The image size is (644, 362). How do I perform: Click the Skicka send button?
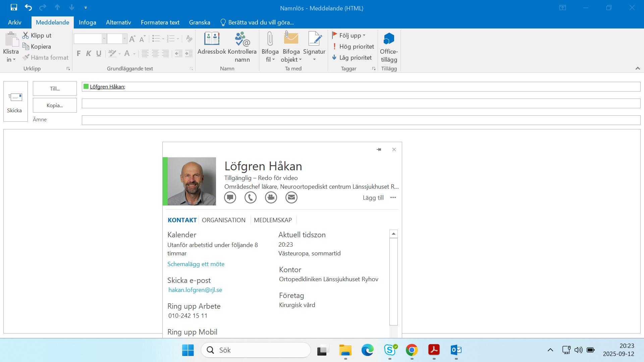click(15, 101)
